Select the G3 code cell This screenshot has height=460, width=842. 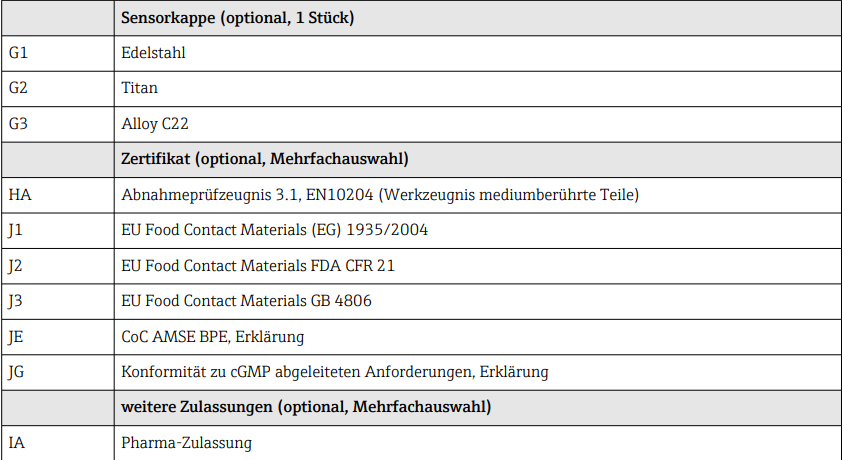[x=19, y=124]
